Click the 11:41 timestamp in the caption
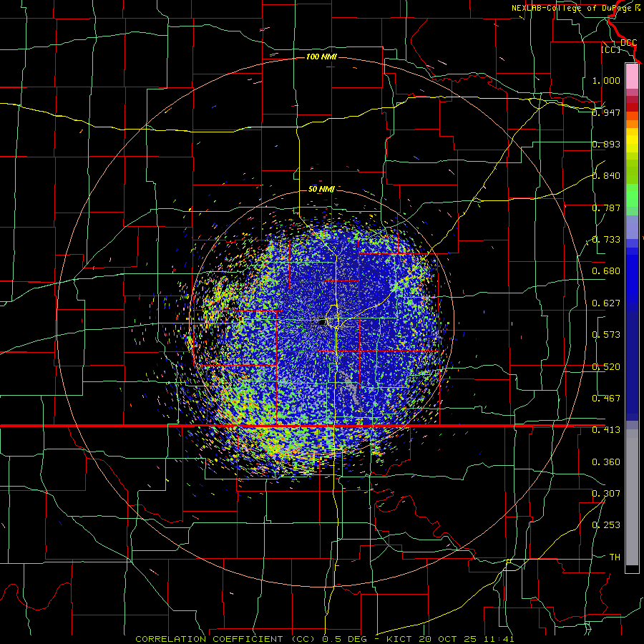This screenshot has width=644, height=644. click(x=499, y=639)
